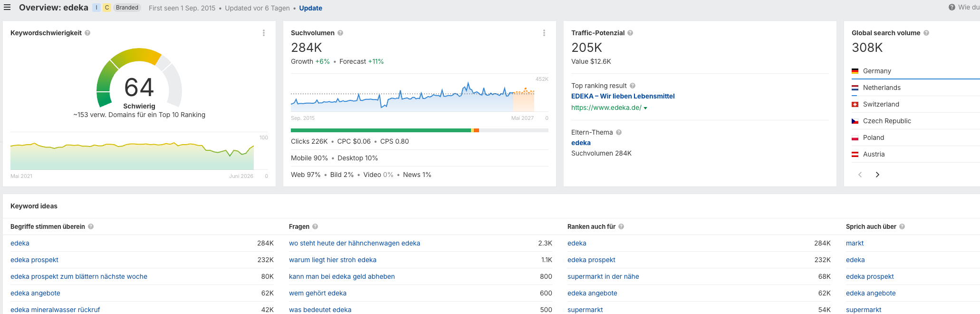Show help for Keywordschwierigkeit
This screenshot has width=980, height=314.
click(x=87, y=33)
